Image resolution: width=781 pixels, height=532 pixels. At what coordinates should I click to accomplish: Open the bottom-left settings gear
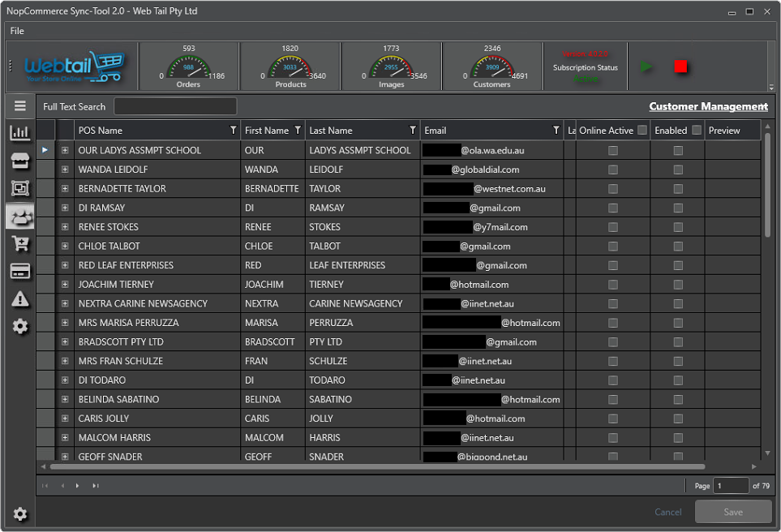pyautogui.click(x=20, y=514)
